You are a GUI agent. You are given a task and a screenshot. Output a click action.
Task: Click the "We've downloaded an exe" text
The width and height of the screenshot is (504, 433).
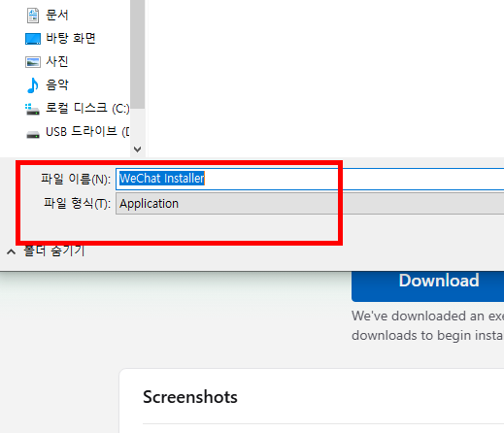(427, 316)
